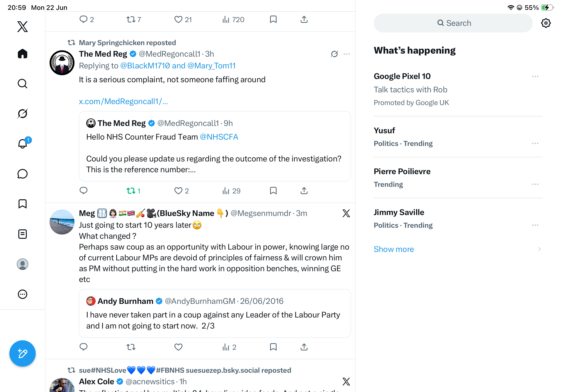Open Meg's beach profile picture
Screen dimensions: 561x392
tap(62, 222)
